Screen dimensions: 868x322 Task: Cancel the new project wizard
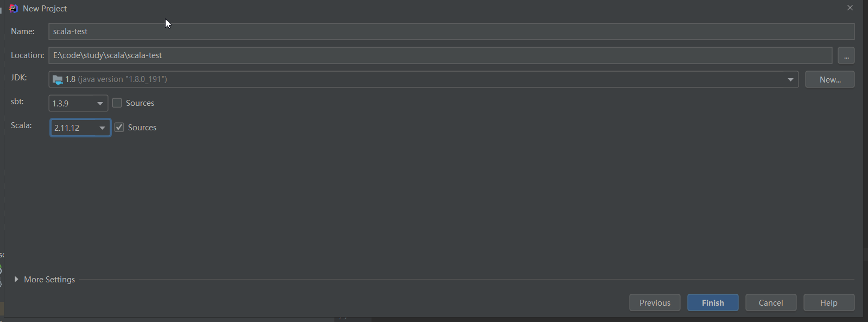[771, 302]
